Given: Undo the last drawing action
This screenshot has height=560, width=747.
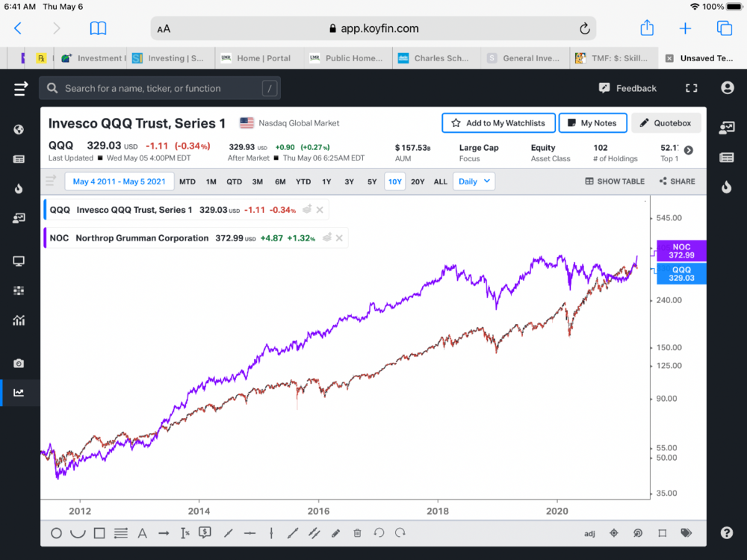Looking at the screenshot, I should (x=379, y=533).
